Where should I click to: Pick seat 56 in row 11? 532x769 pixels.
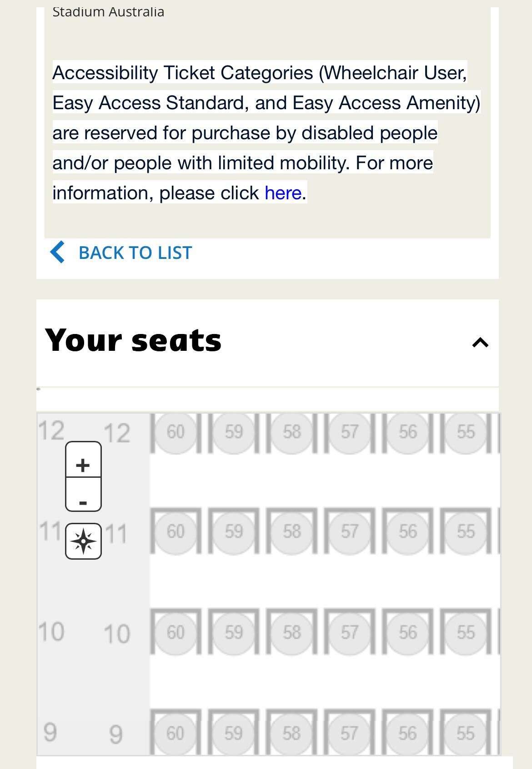pos(408,531)
